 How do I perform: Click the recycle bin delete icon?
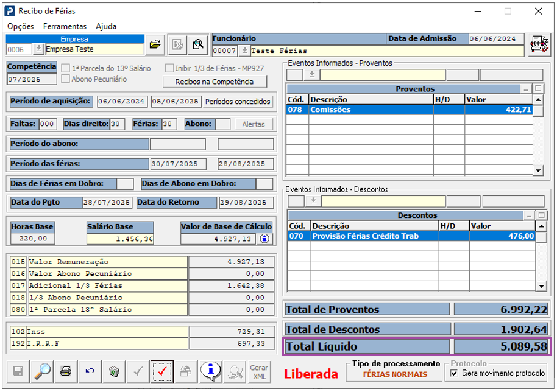coord(114,371)
